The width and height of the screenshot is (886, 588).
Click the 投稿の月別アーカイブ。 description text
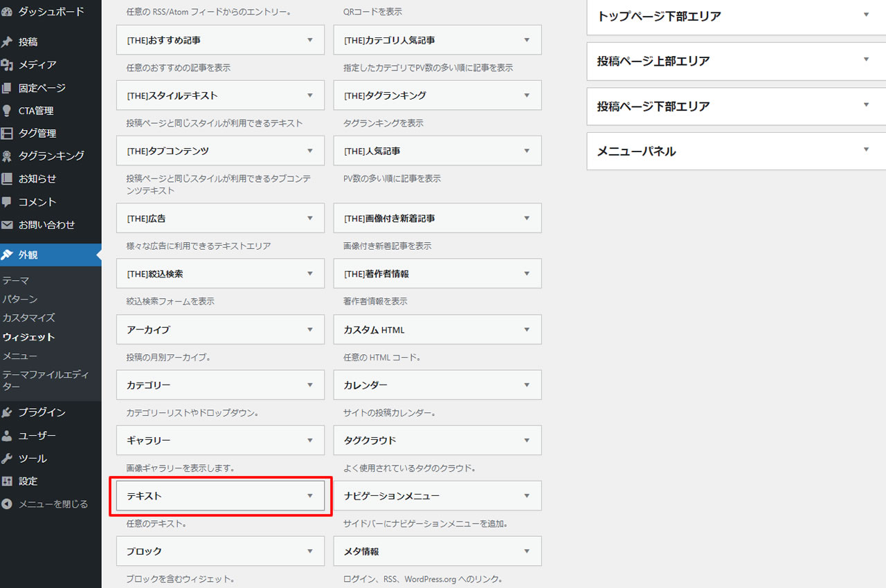click(x=168, y=358)
